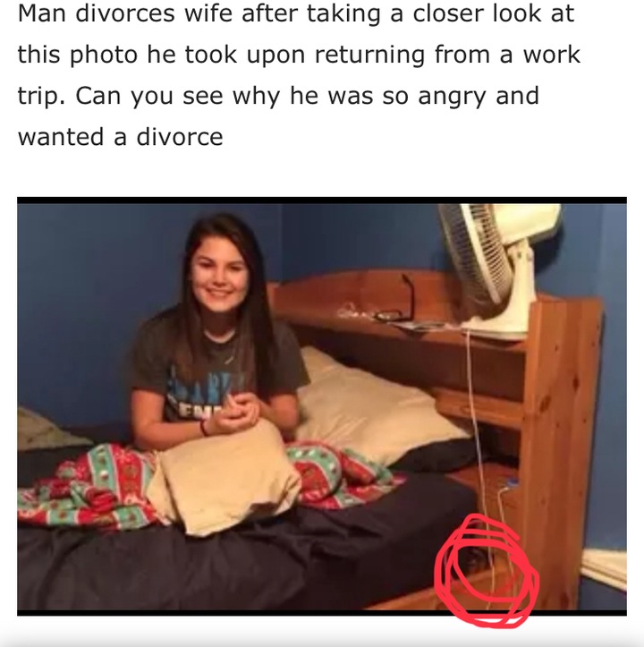Click the blue graphic on the gray t-shirt

(202, 390)
